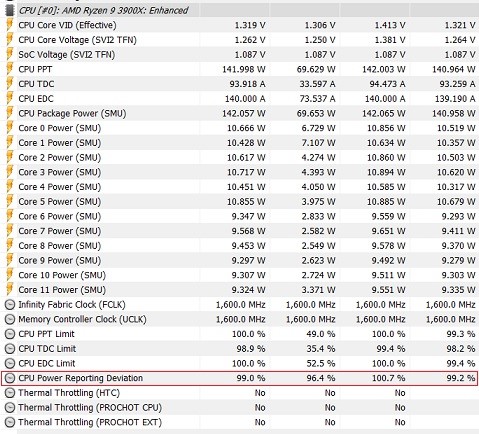Select the CPU PPT Limit label
This screenshot has height=434, width=479.
46,334
